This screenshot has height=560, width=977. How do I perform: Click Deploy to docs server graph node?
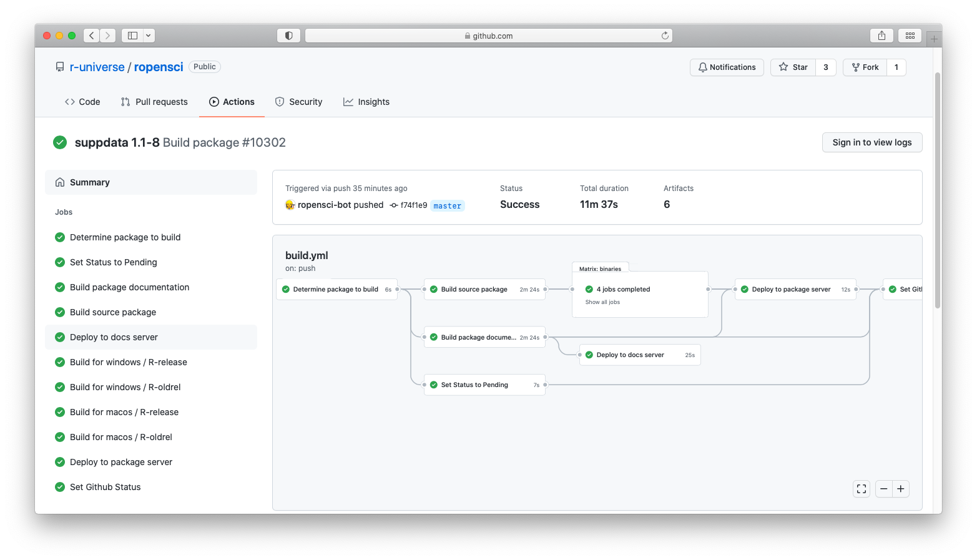coord(640,355)
